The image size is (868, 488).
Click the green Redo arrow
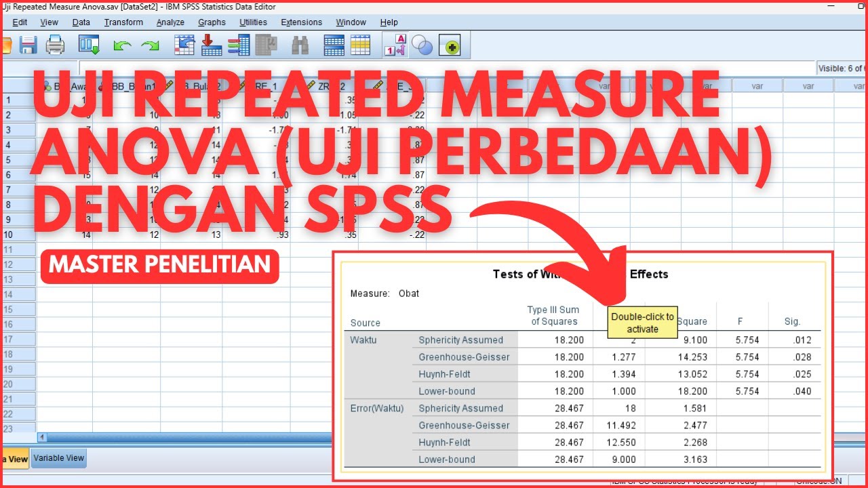coord(150,46)
